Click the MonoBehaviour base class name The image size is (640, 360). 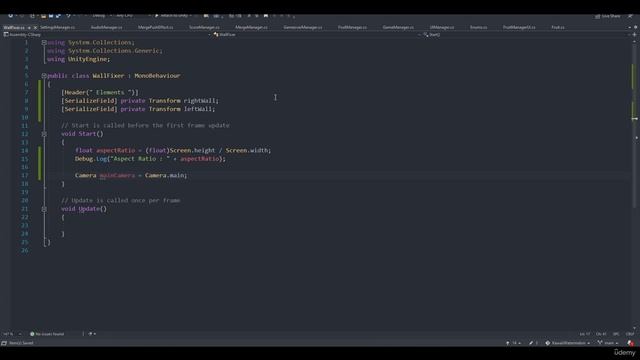(157, 76)
